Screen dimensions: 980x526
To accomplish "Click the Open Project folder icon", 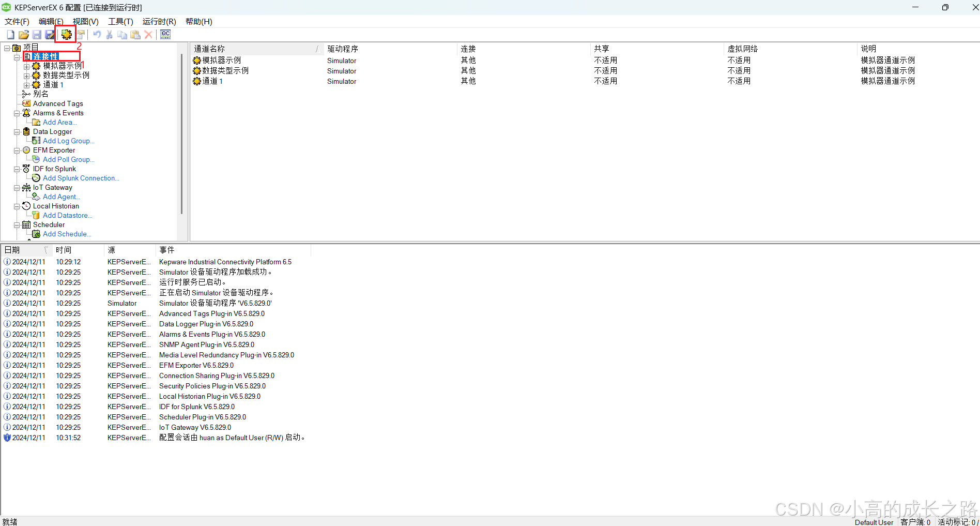I will pyautogui.click(x=24, y=35).
